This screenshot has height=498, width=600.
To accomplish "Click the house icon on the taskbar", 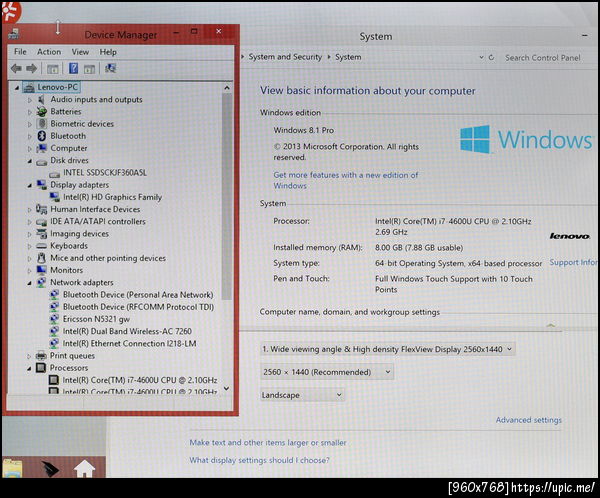I will (x=84, y=469).
